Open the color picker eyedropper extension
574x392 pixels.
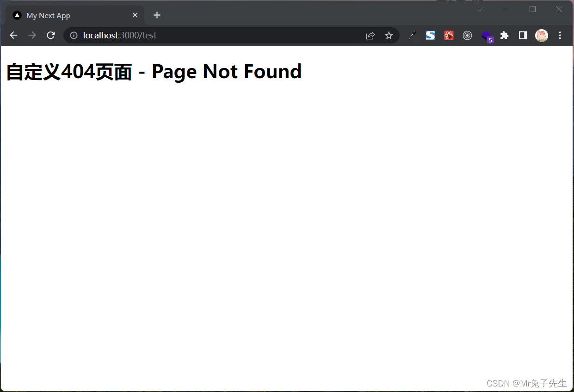click(412, 36)
